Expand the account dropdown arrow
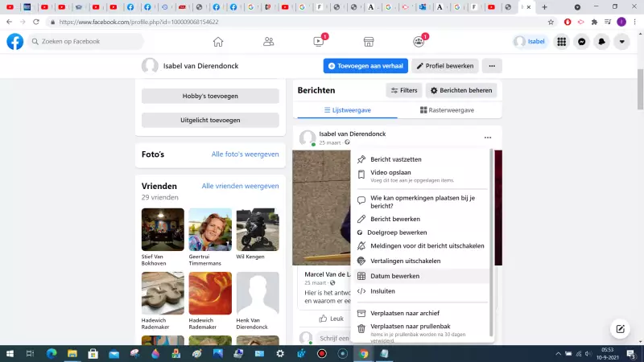644x362 pixels. [621, 42]
